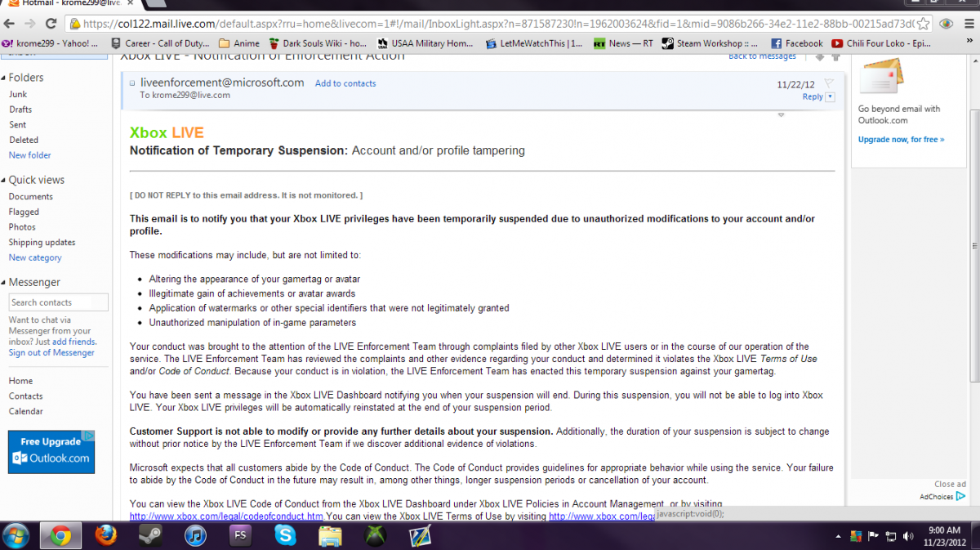980x550 pixels.
Task: Click in the Search contacts field
Action: click(x=57, y=302)
